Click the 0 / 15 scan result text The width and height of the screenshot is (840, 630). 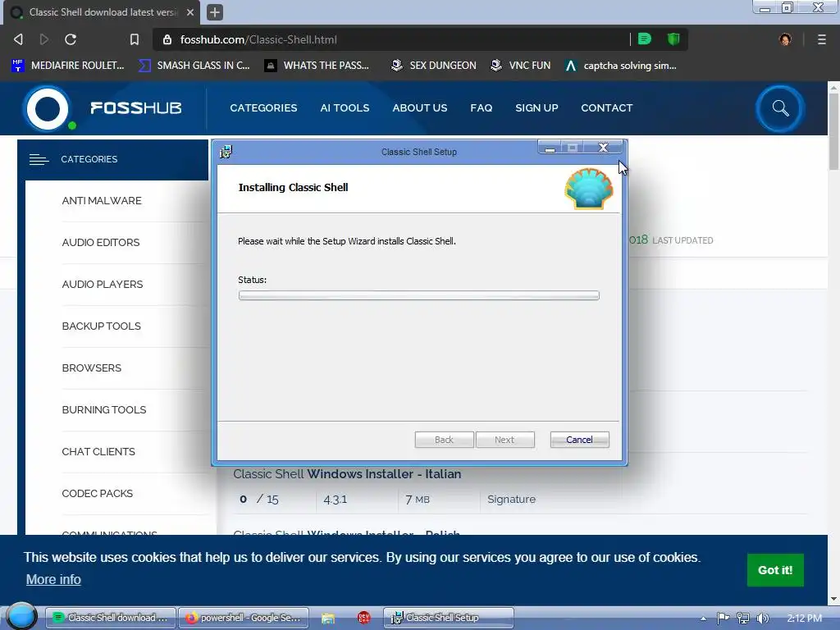pos(258,500)
